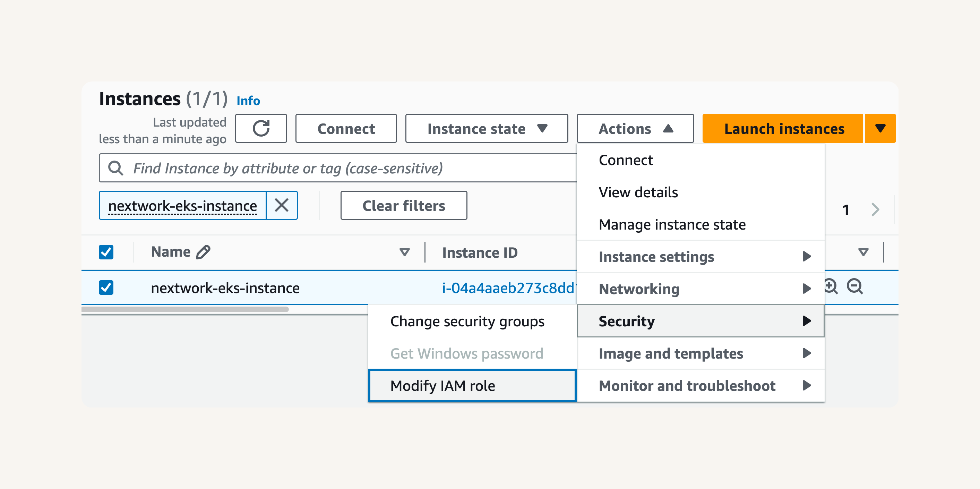Remove the nextwork-eks-instance filter with the X

point(282,206)
